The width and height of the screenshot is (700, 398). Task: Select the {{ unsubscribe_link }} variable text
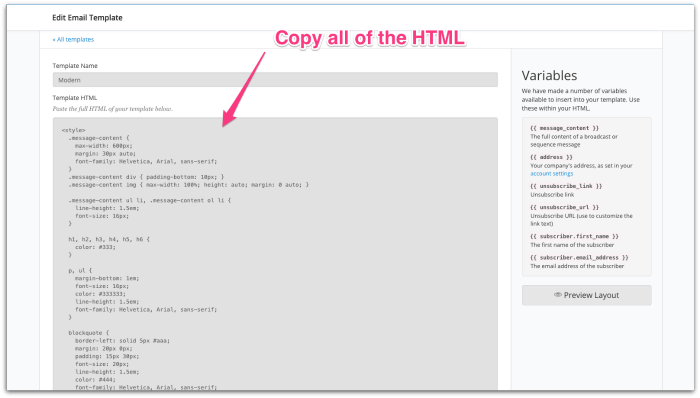tap(566, 186)
